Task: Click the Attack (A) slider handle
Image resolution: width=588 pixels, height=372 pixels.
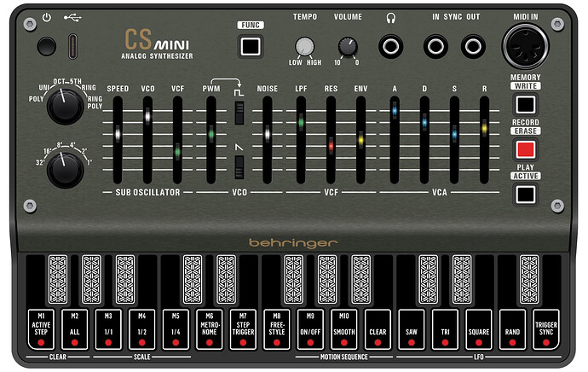Action: click(394, 111)
